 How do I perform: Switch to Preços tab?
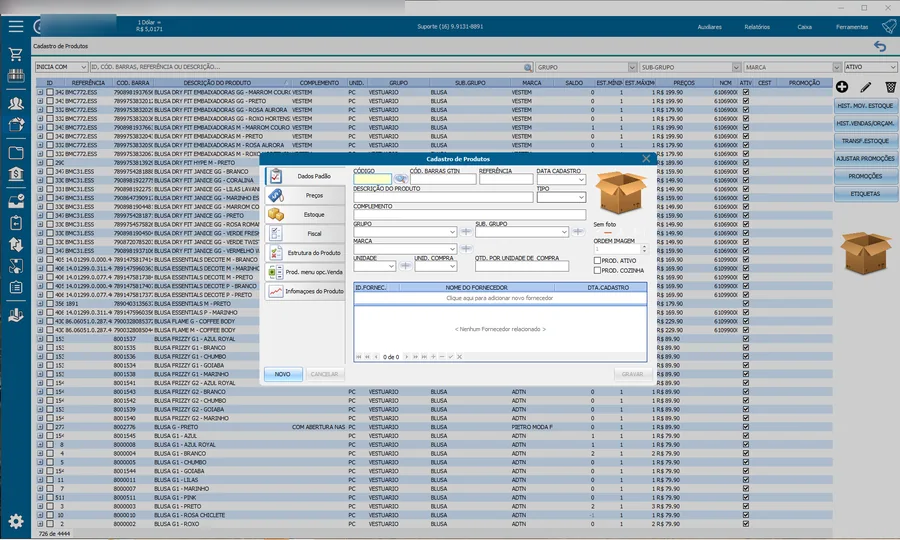click(x=305, y=196)
